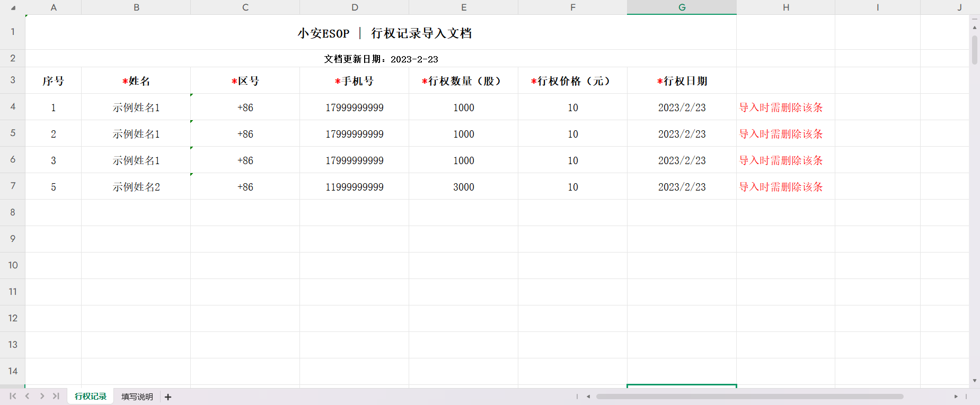Image resolution: width=980 pixels, height=405 pixels.
Task: Select row 8 header
Action: click(13, 213)
